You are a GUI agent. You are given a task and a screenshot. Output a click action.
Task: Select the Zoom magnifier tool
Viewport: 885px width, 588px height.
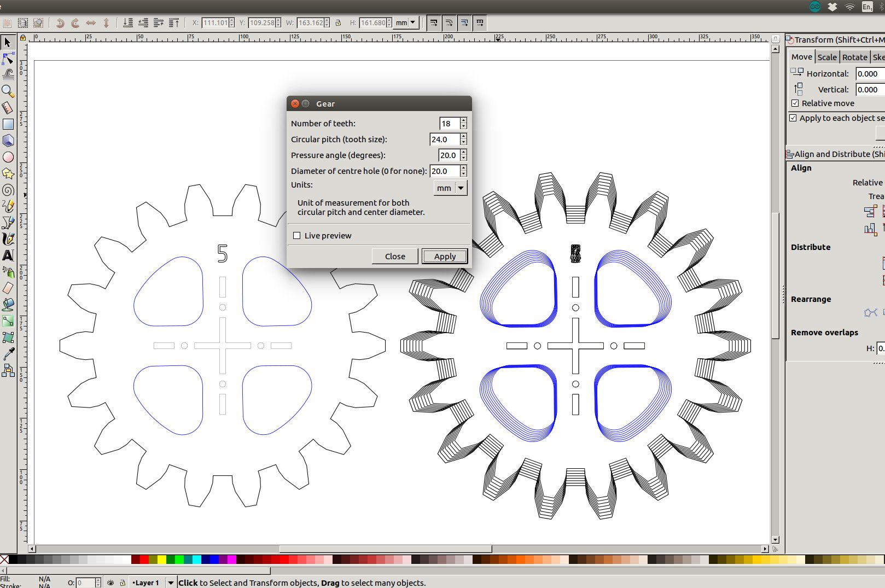coord(8,91)
